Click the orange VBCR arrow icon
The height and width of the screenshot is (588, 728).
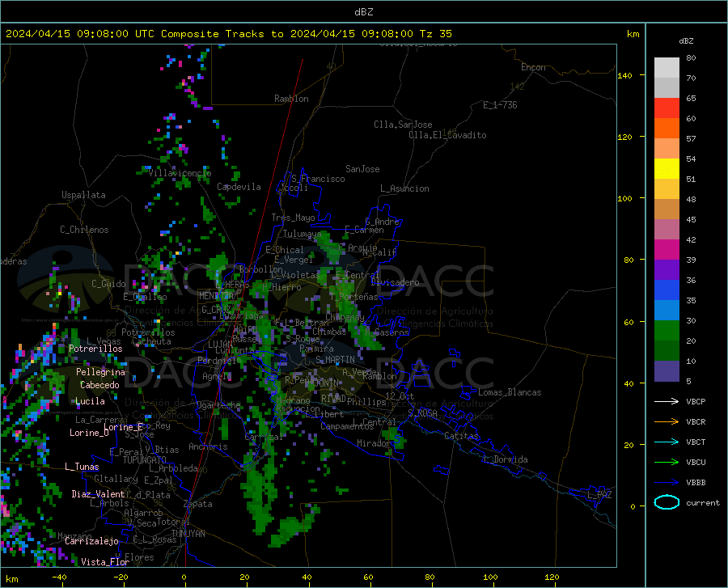(667, 422)
